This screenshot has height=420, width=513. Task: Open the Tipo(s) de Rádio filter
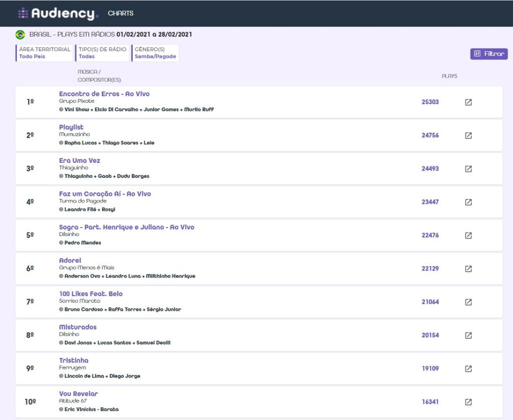102,53
